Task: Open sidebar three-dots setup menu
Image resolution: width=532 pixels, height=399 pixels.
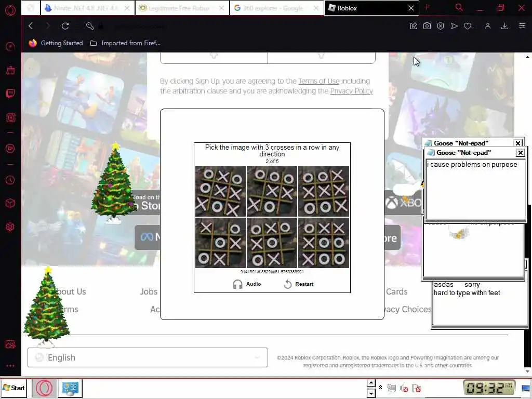Action: (x=10, y=366)
